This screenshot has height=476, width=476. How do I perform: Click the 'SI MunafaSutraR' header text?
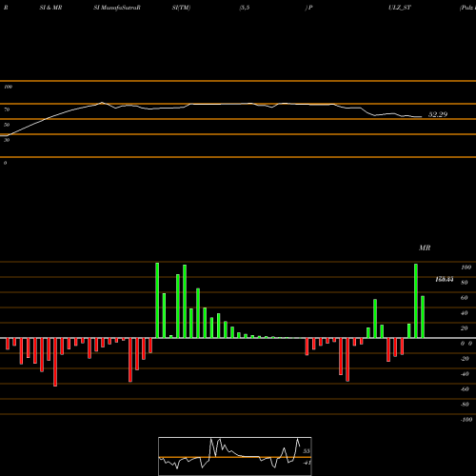click(x=117, y=8)
